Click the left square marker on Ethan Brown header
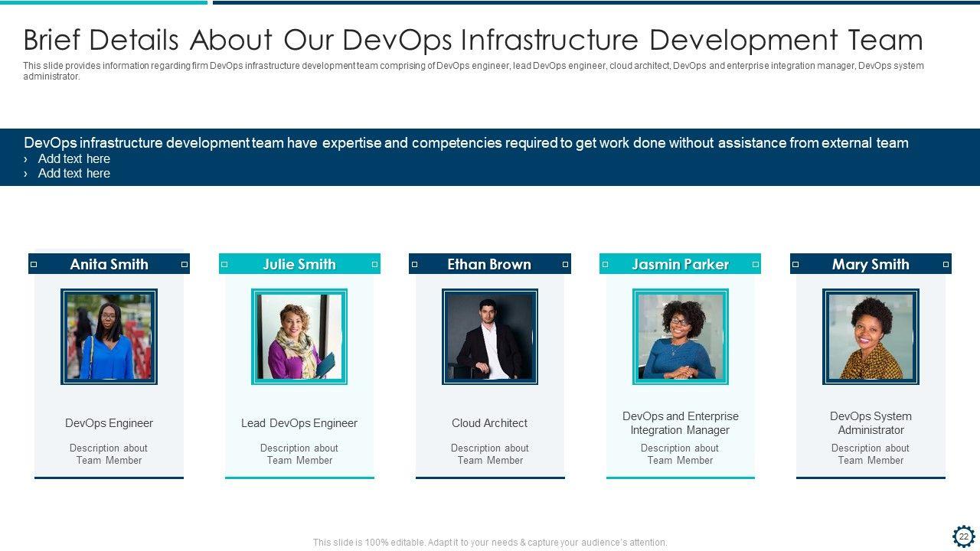Viewport: 980px width, 551px height. click(414, 265)
